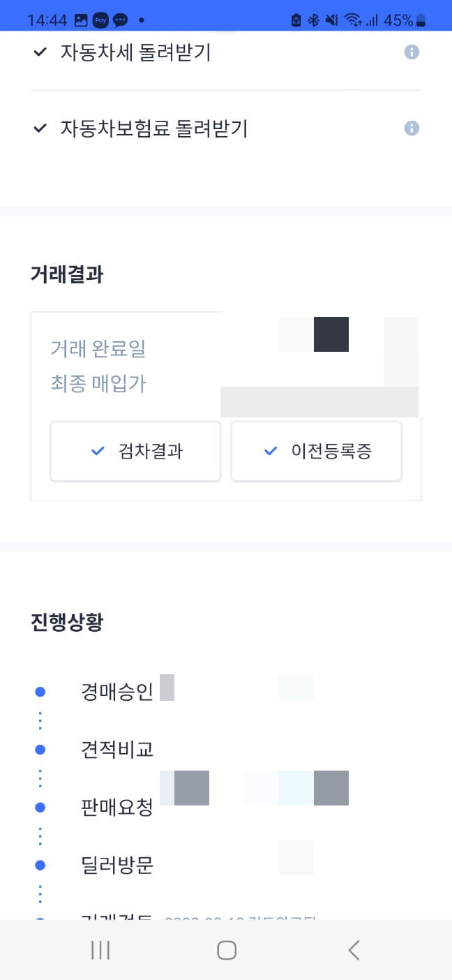Tap the gallery image notification icon
Viewport: 452px width, 980px height.
(x=81, y=20)
